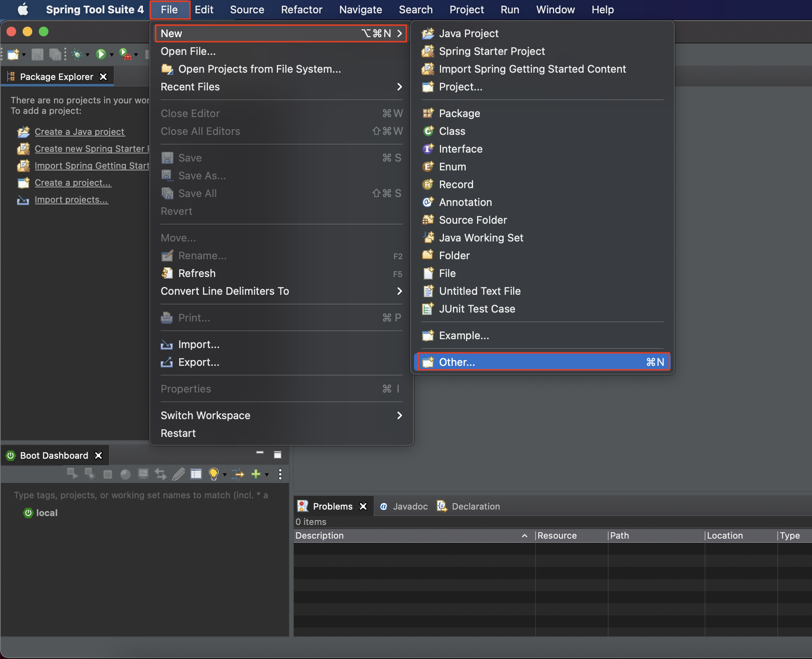Click the Run External Tools toolbox icon
The image size is (812, 659).
point(126,54)
